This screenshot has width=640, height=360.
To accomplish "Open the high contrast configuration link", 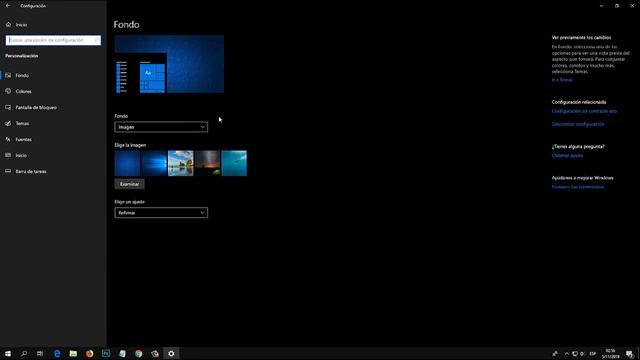I will coord(584,111).
